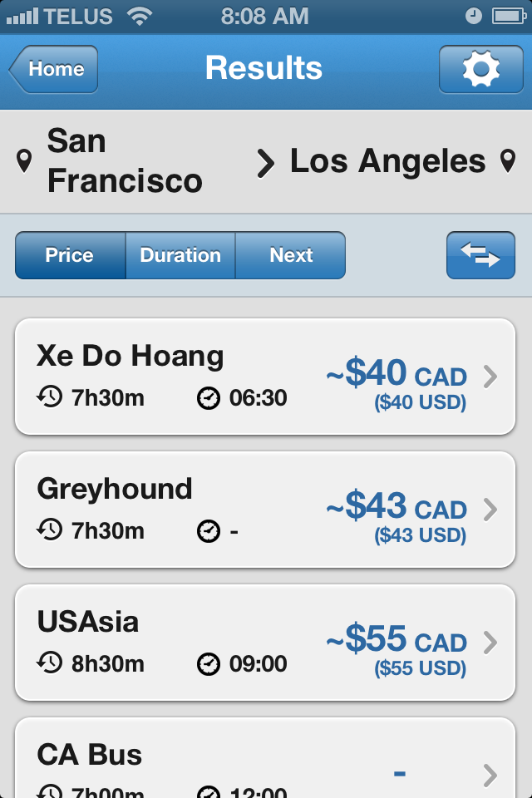Expand the Greyhound result chevron
The image size is (532, 798).
click(x=490, y=510)
